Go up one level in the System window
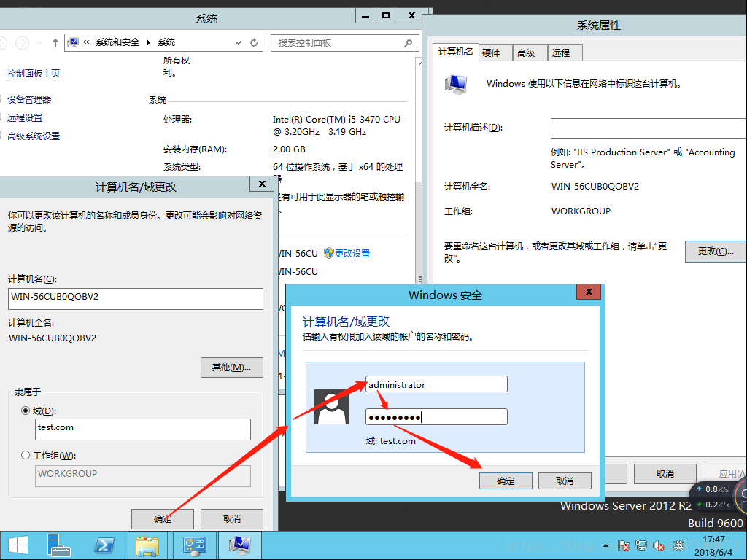747x560 pixels. (x=55, y=43)
